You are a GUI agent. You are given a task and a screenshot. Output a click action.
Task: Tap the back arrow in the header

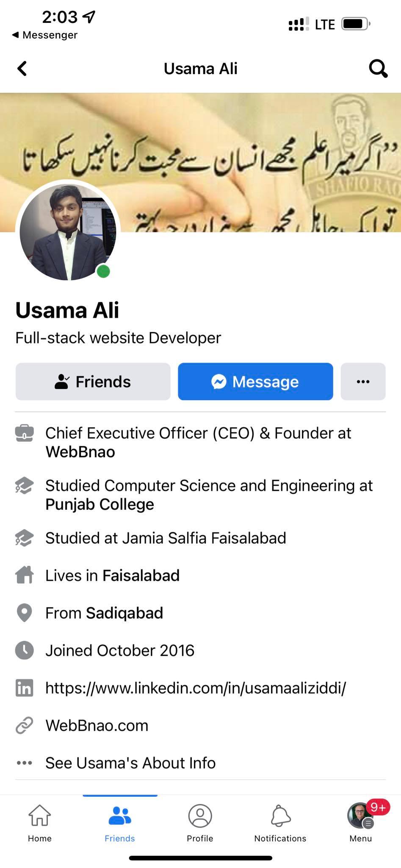pyautogui.click(x=22, y=68)
